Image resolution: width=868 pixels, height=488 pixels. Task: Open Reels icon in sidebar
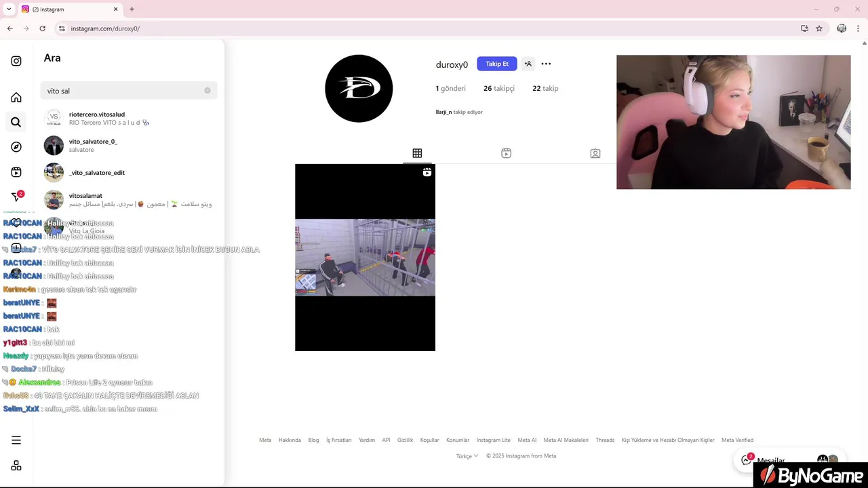16,172
